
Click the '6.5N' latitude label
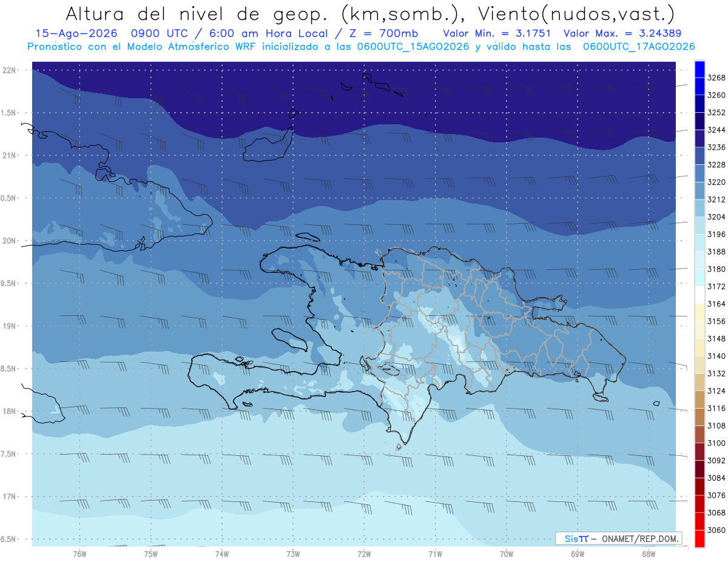point(8,539)
